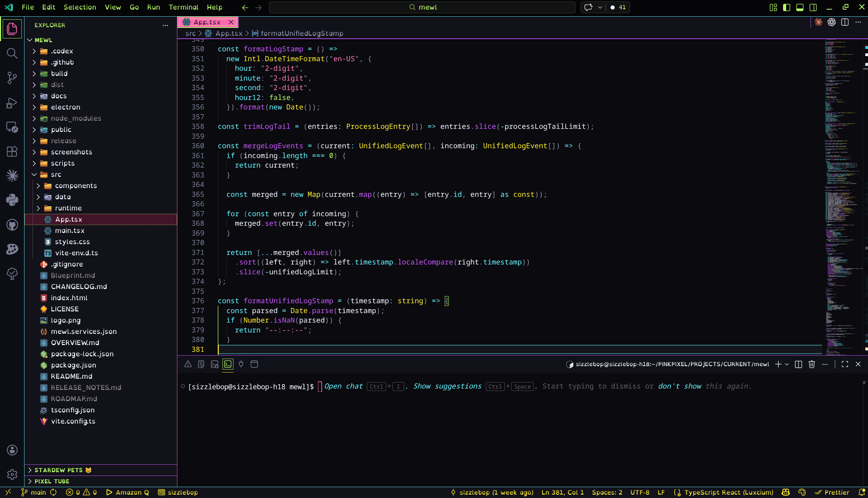Open the Search view in activity bar
868x498 pixels.
pyautogui.click(x=12, y=53)
